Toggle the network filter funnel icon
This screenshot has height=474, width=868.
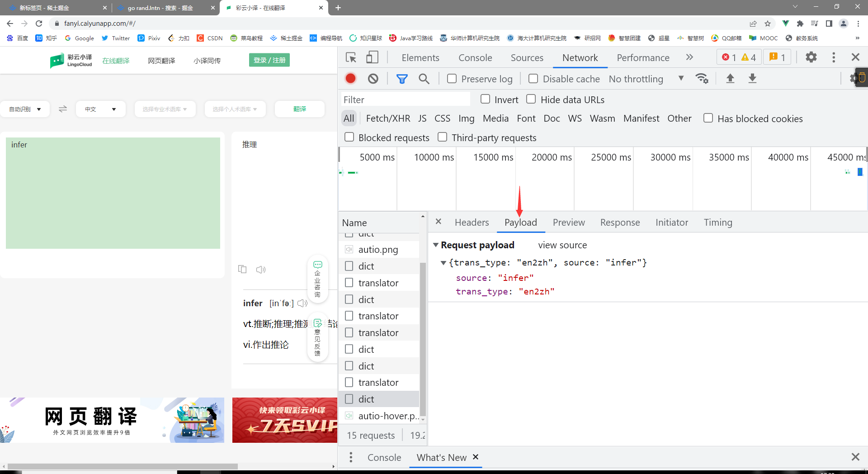(401, 79)
